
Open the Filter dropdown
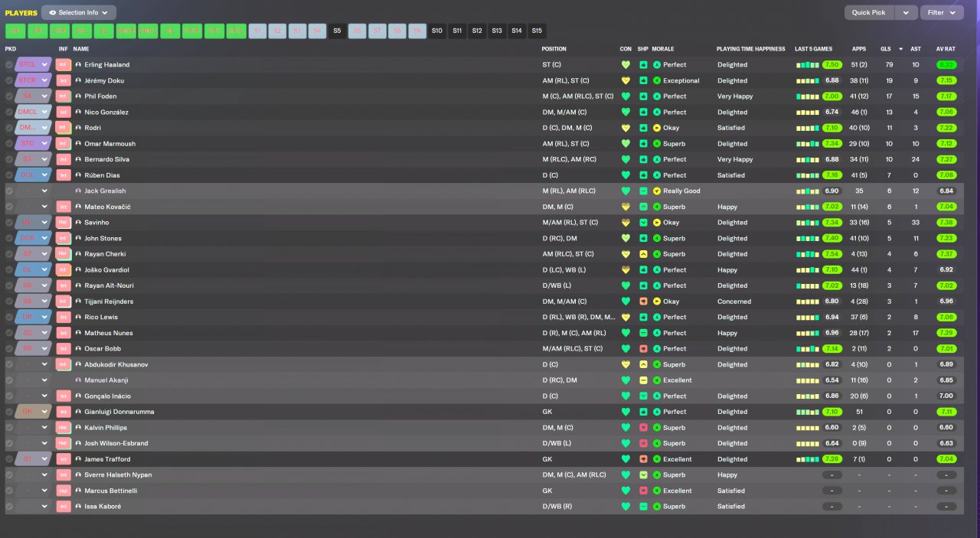(x=942, y=13)
